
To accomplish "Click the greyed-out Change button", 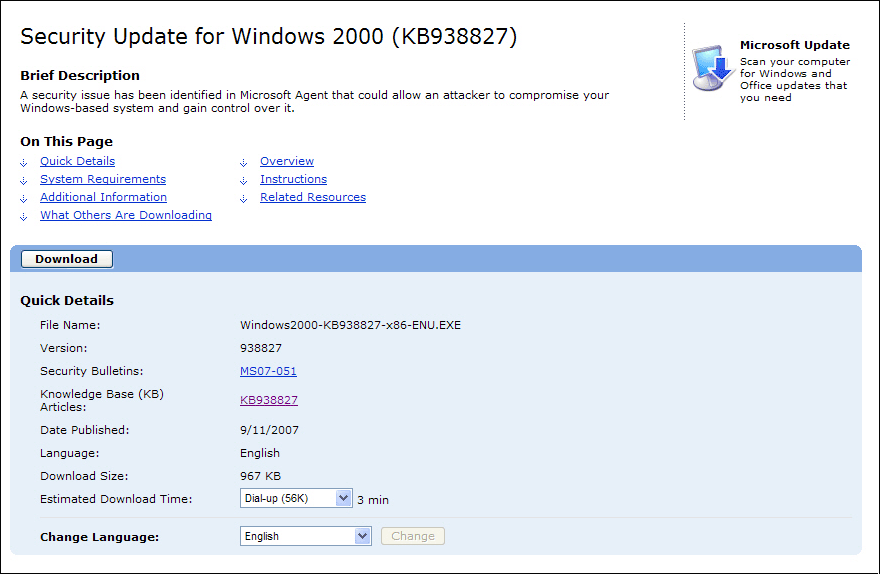I will (x=413, y=536).
